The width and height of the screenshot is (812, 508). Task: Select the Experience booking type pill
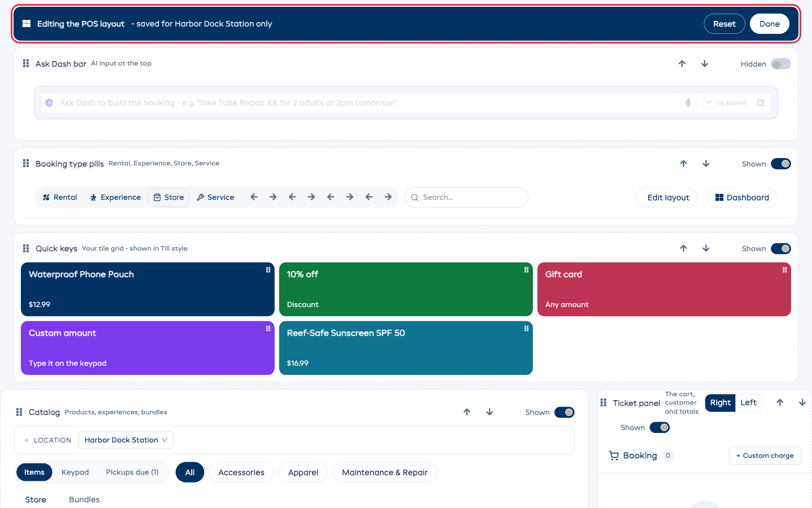tap(116, 197)
